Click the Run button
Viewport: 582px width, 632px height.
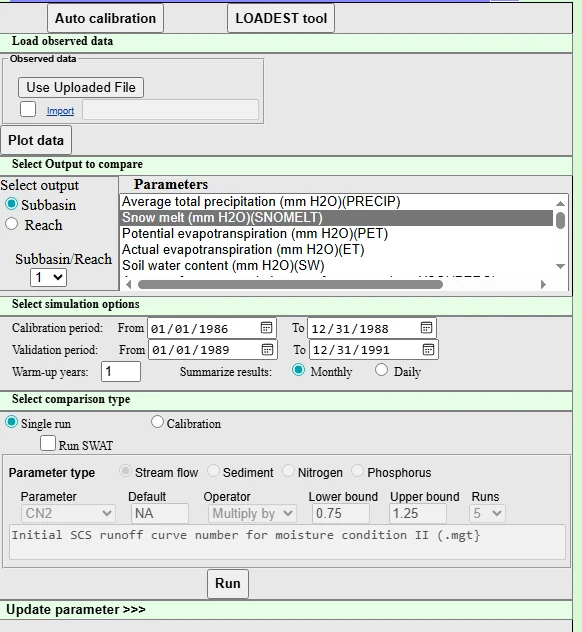tap(228, 584)
